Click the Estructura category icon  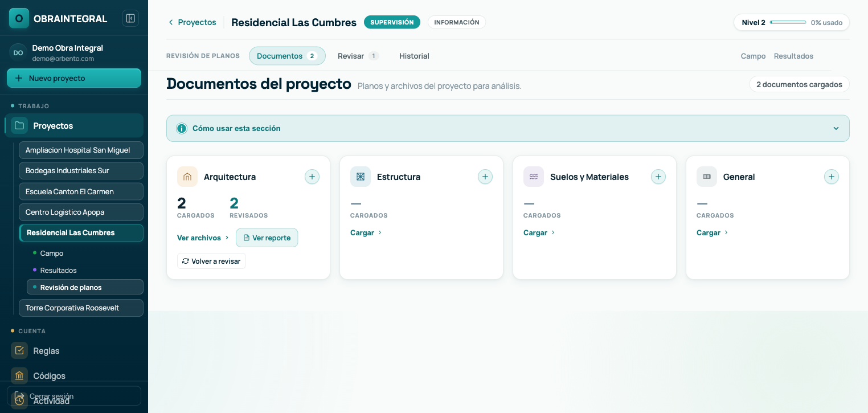(361, 177)
